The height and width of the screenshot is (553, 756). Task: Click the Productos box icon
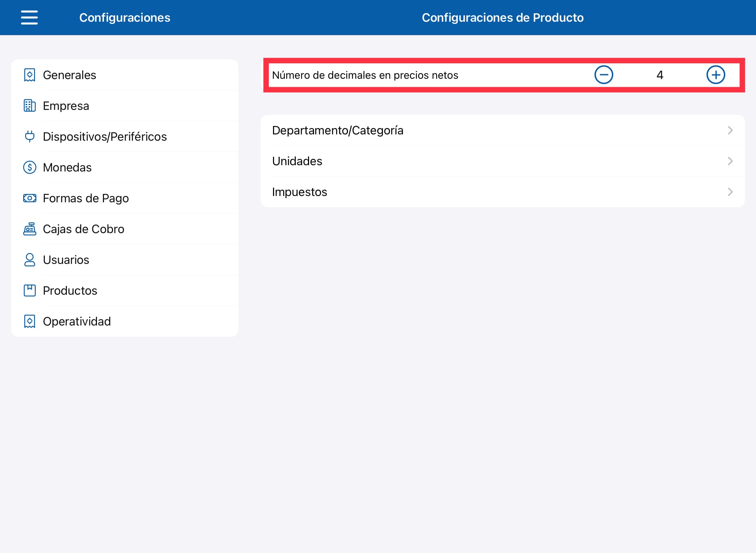click(x=30, y=290)
